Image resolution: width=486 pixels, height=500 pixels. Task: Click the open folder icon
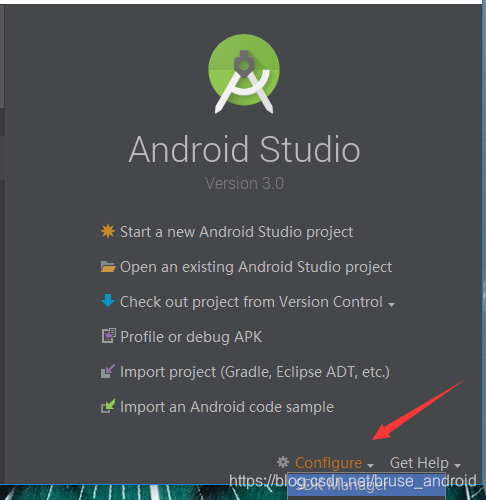point(108,267)
